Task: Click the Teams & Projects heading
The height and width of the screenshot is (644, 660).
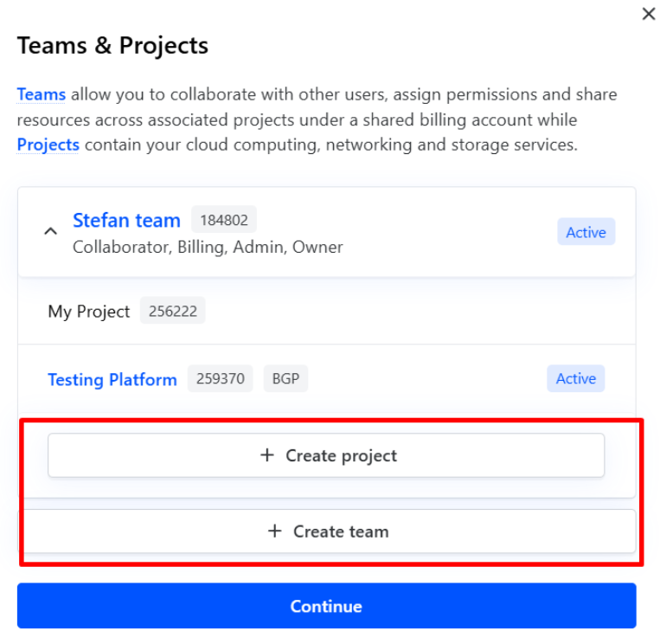Action: (112, 45)
